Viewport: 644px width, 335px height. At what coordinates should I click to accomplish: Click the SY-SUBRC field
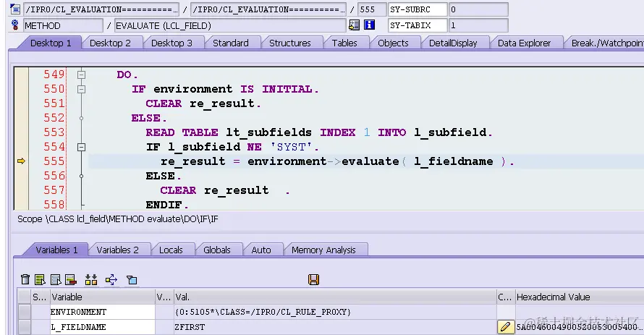pyautogui.click(x=418, y=9)
